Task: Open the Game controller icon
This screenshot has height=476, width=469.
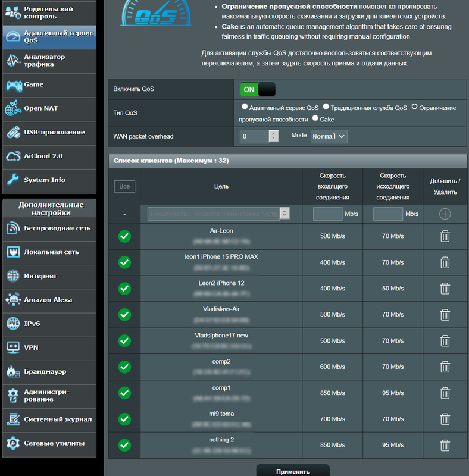Action: tap(14, 85)
